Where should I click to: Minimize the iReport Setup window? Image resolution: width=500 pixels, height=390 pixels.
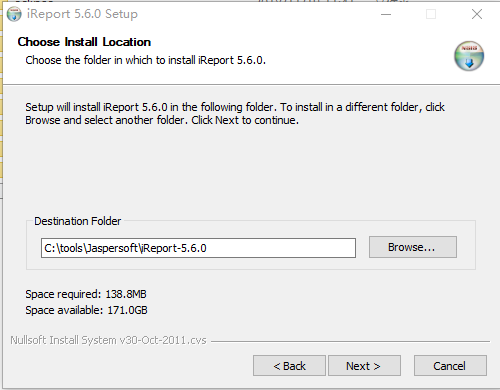point(386,14)
